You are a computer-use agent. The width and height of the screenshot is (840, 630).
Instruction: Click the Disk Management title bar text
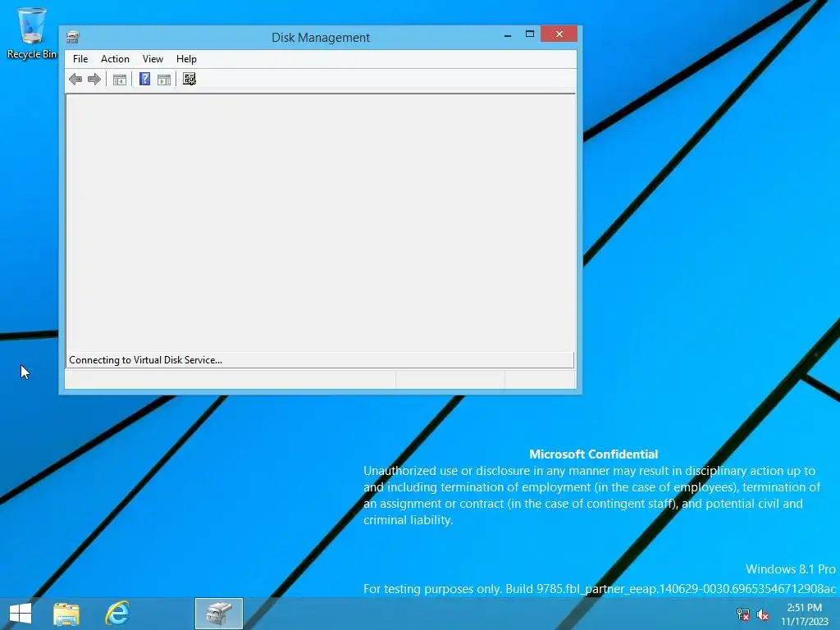point(321,38)
